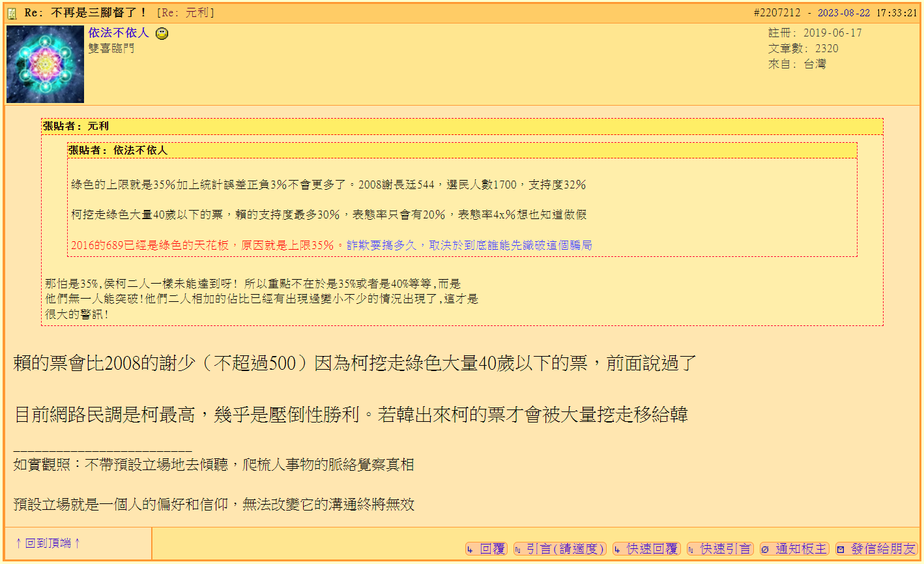Click the envelope icon on 發信給朋友 button
The image size is (924, 564).
839,549
